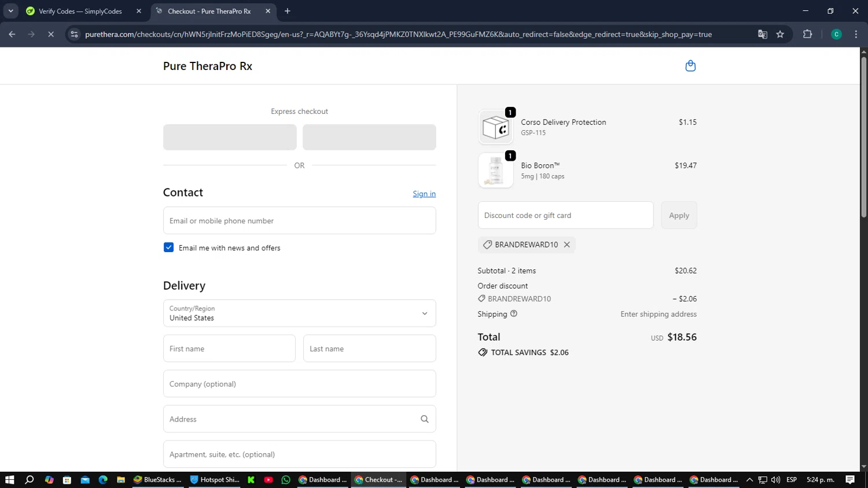
Task: Click the Shipping help question mark icon
Action: click(x=514, y=314)
